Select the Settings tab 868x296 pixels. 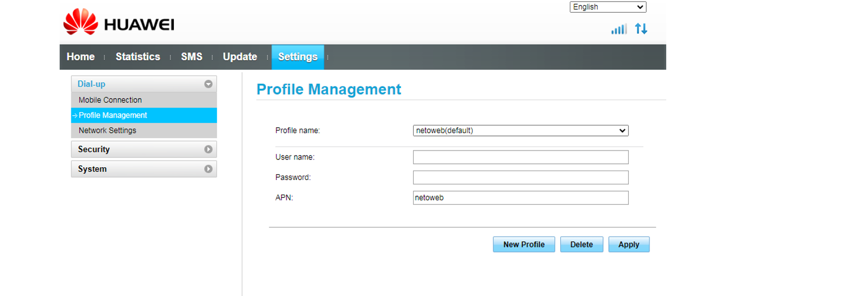[298, 57]
